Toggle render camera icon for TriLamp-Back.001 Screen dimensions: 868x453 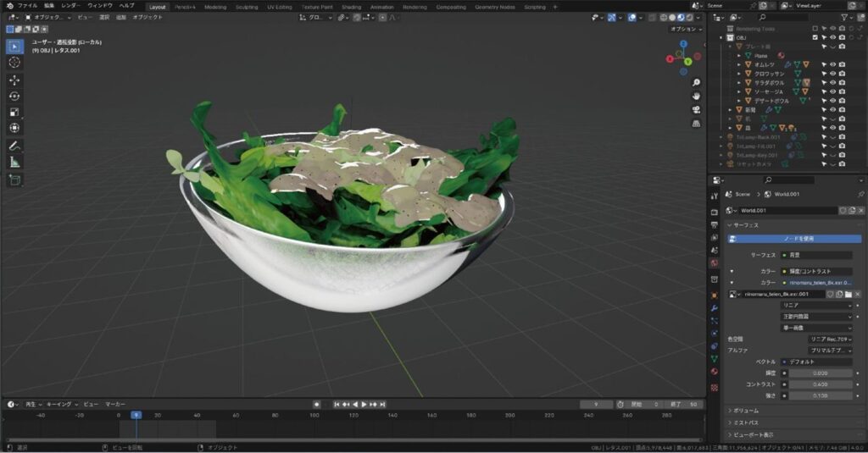(x=842, y=137)
